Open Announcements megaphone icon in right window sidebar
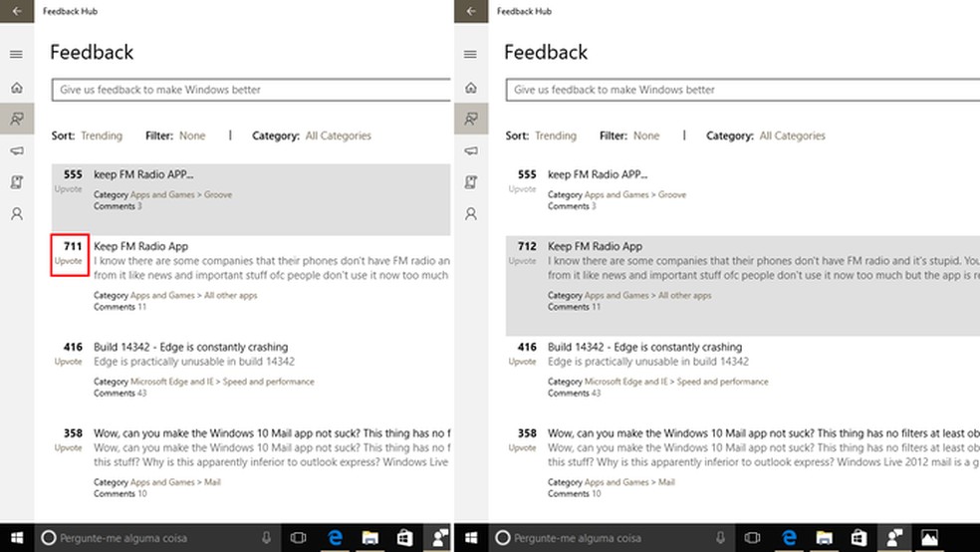This screenshot has height=552, width=980. (x=470, y=150)
